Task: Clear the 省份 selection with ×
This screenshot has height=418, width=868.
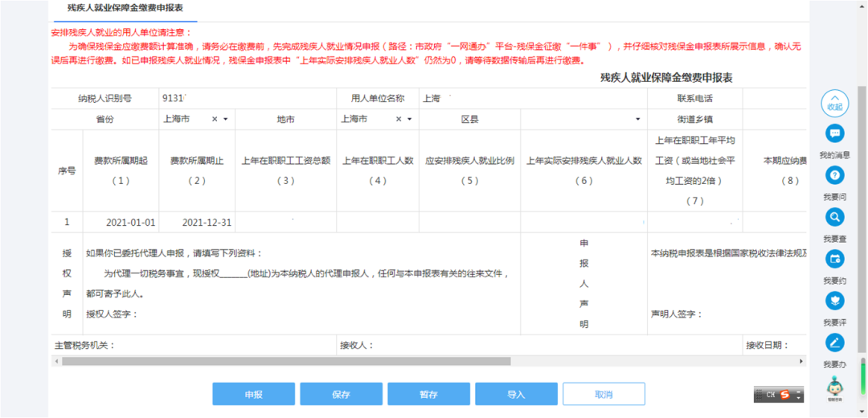Action: 215,119
